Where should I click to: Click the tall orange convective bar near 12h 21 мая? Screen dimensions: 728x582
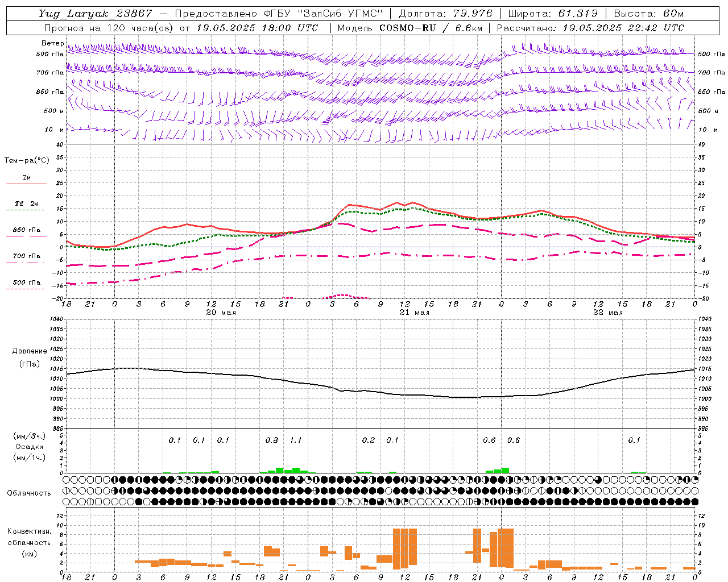click(x=405, y=548)
